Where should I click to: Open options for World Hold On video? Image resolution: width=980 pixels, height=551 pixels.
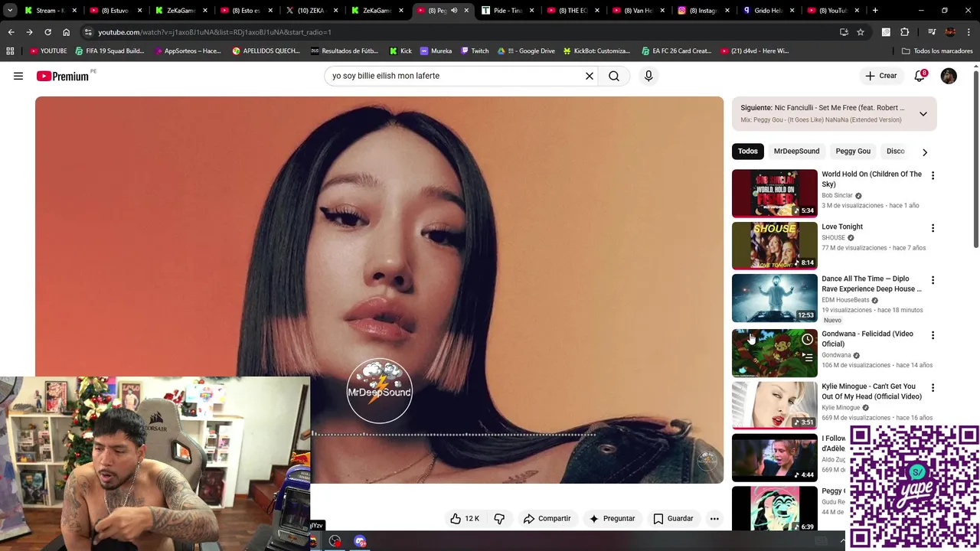point(933,175)
